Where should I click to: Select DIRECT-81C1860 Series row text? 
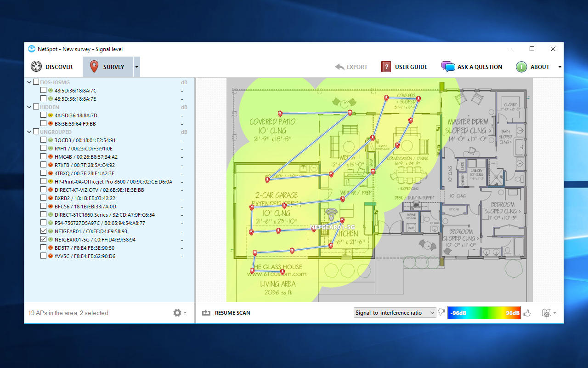pos(105,215)
